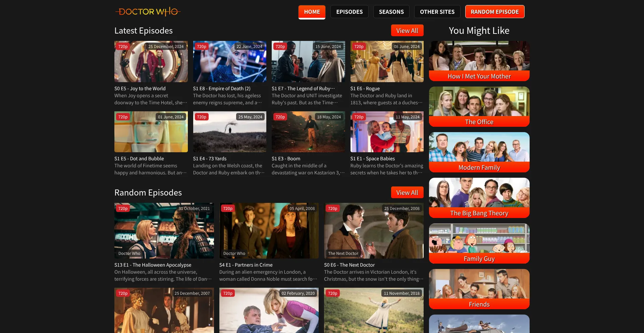Open The Big Bang Theory card
Screen dimensions: 644x333
coord(479,198)
